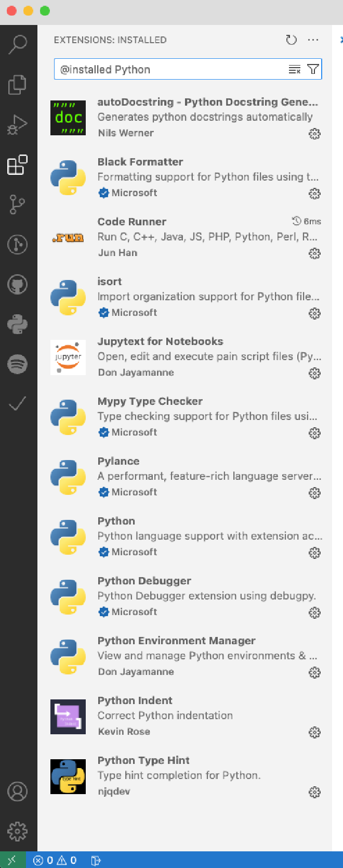Open the Filter Extensions dropdown
Image resolution: width=343 pixels, height=868 pixels.
[312, 68]
